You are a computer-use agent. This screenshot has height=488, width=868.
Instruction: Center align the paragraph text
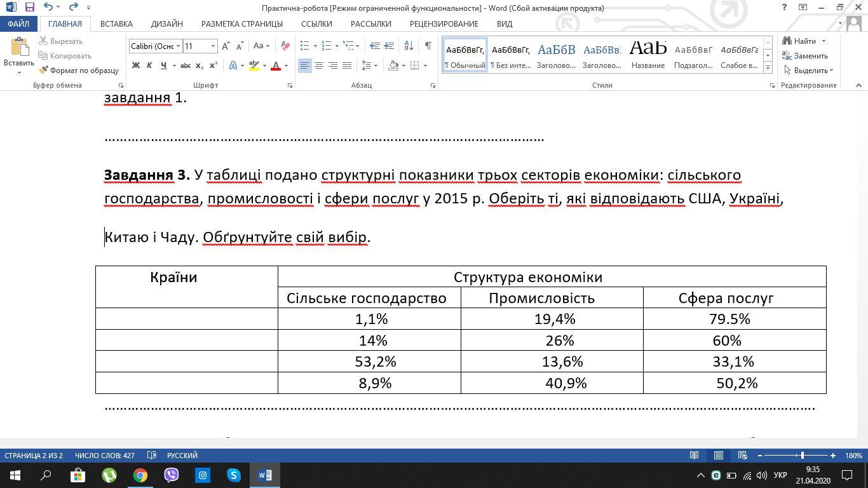pyautogui.click(x=319, y=65)
